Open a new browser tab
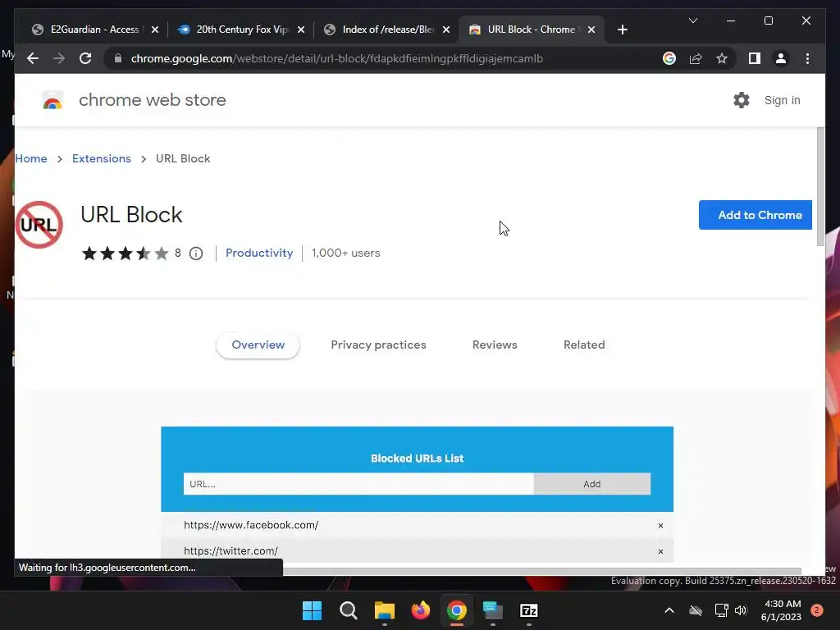The width and height of the screenshot is (840, 630). pos(622,30)
